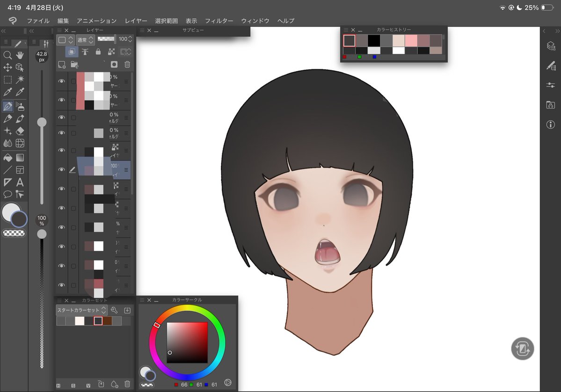Image resolution: width=561 pixels, height=392 pixels.
Task: Click the import color set icon
Action: click(x=127, y=310)
